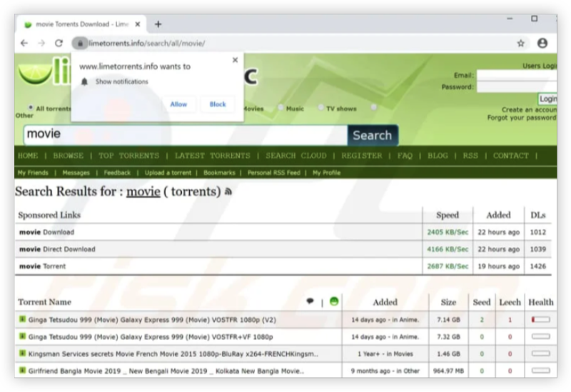The width and height of the screenshot is (571, 392).
Task: Open HOME in the navigation menu
Action: [x=28, y=156]
